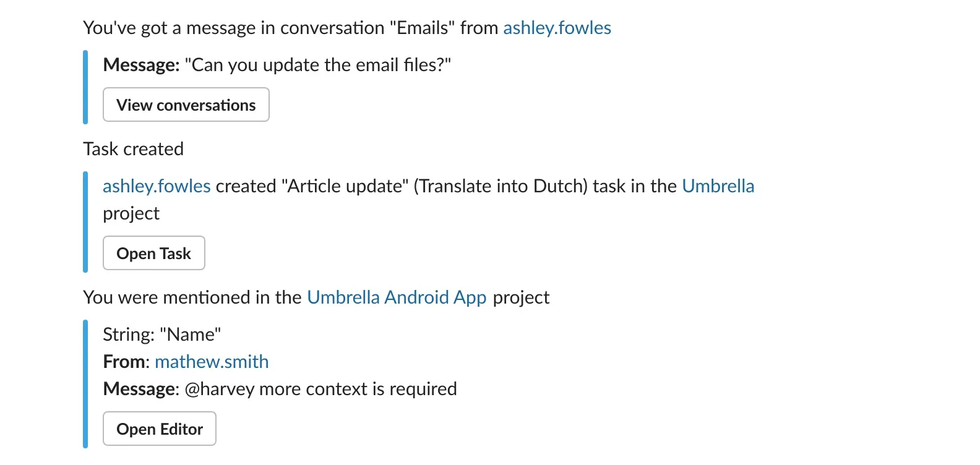Open the Umbrella Android App project
The image size is (980, 465).
tap(397, 297)
